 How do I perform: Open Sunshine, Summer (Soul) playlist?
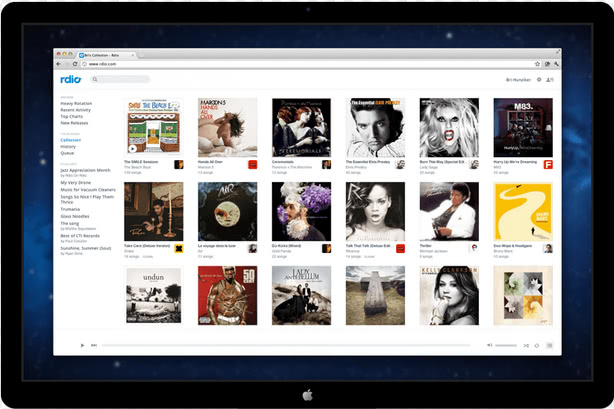86,248
